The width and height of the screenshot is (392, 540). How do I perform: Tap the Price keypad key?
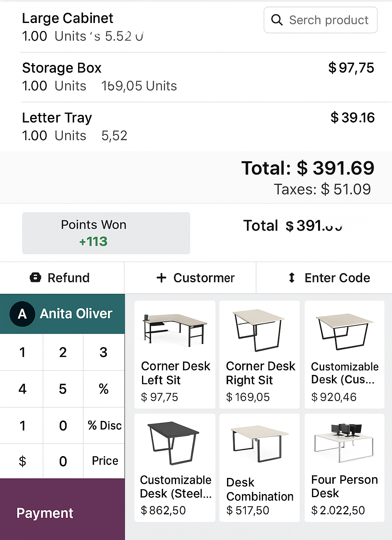104,461
